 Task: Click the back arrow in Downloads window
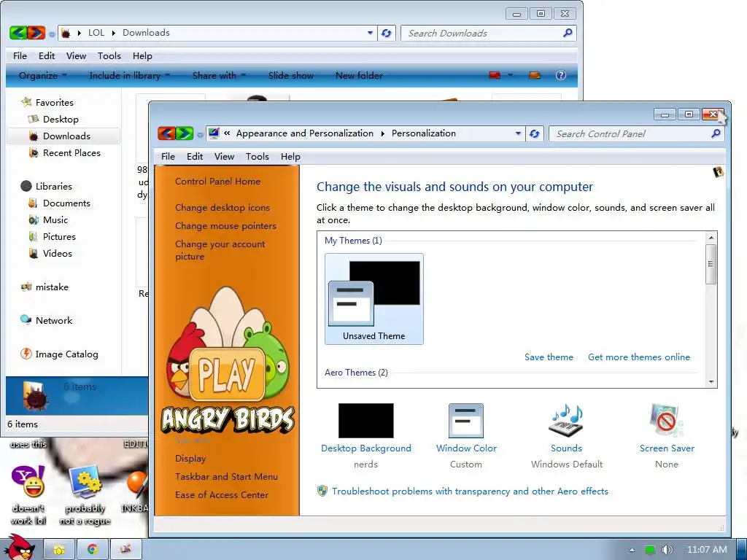(x=18, y=33)
